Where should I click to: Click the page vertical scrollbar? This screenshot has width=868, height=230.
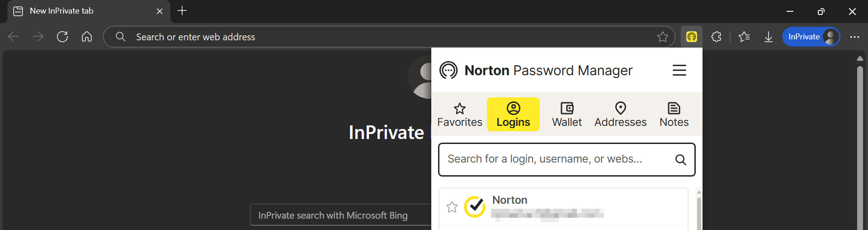[x=860, y=145]
